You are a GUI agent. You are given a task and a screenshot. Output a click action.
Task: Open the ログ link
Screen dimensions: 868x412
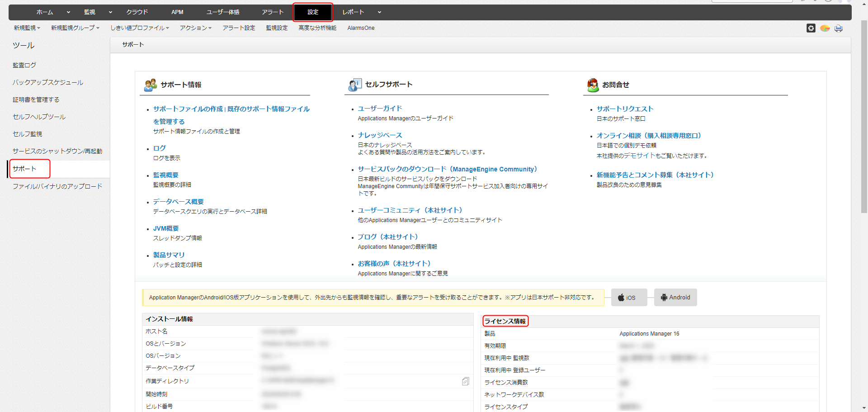pyautogui.click(x=160, y=148)
